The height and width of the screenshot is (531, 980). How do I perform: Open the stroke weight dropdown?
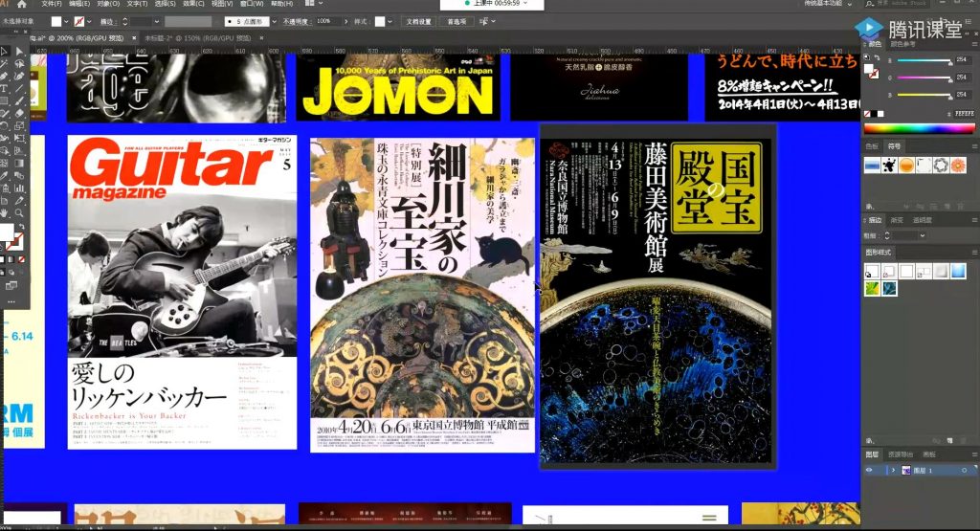[156, 21]
